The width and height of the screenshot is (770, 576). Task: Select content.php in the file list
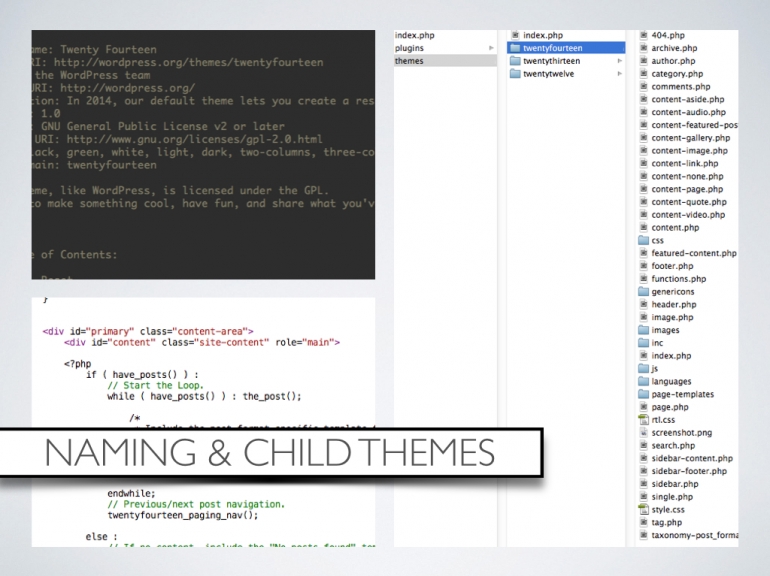click(x=675, y=227)
